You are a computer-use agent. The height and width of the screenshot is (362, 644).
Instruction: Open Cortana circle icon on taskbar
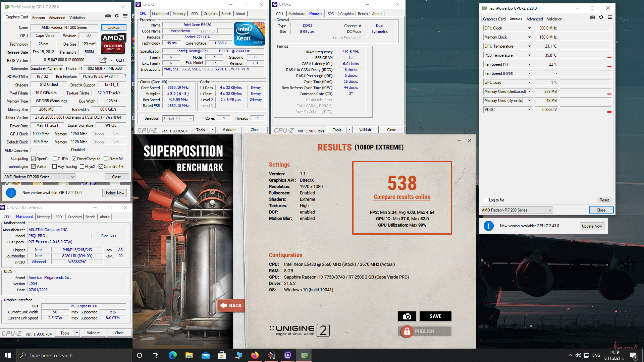(140, 355)
